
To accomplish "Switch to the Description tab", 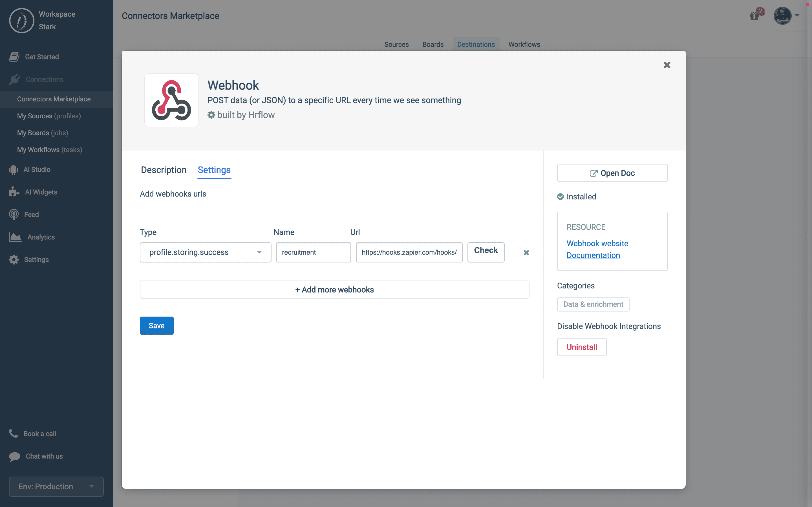I will (x=164, y=170).
